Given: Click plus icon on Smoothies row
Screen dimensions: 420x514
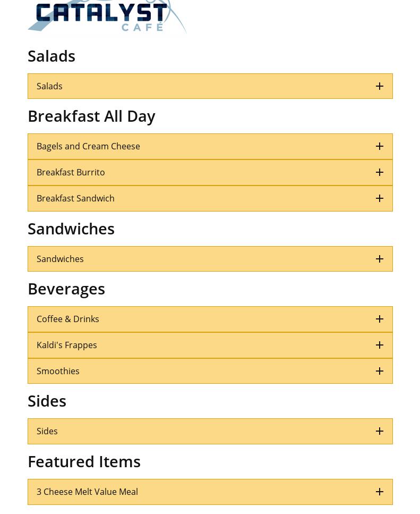Looking at the screenshot, I should [380, 371].
